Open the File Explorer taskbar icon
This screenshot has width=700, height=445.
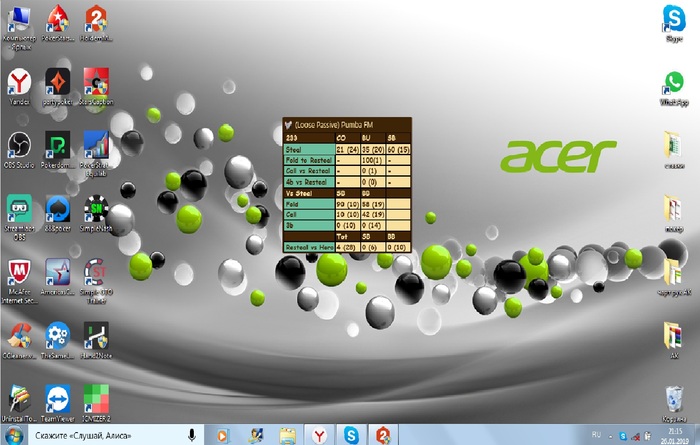tap(288, 435)
